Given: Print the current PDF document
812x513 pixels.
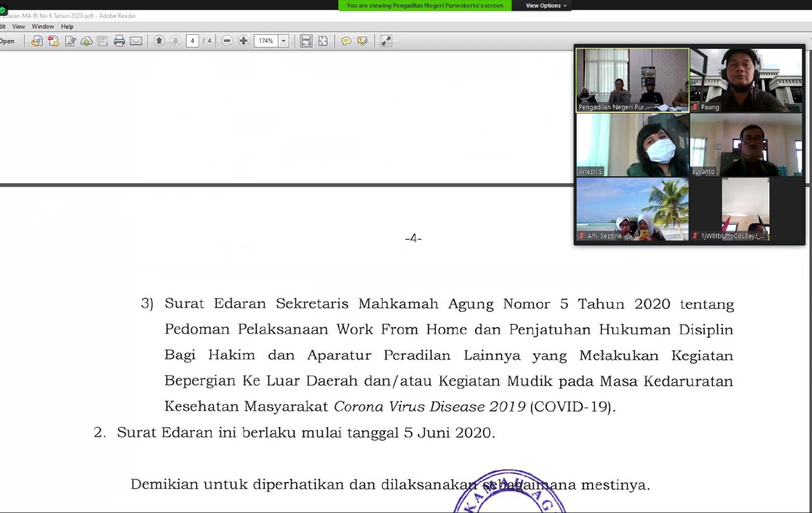Looking at the screenshot, I should click(118, 41).
